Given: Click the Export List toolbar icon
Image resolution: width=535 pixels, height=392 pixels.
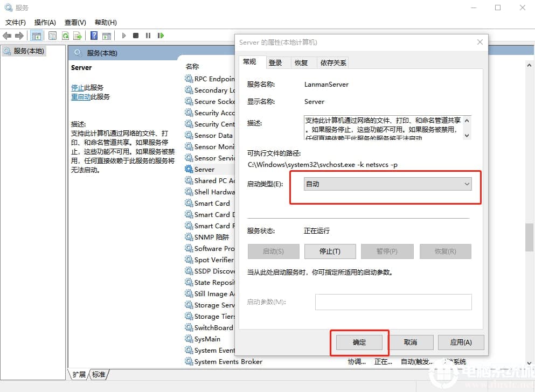Looking at the screenshot, I should coord(78,36).
